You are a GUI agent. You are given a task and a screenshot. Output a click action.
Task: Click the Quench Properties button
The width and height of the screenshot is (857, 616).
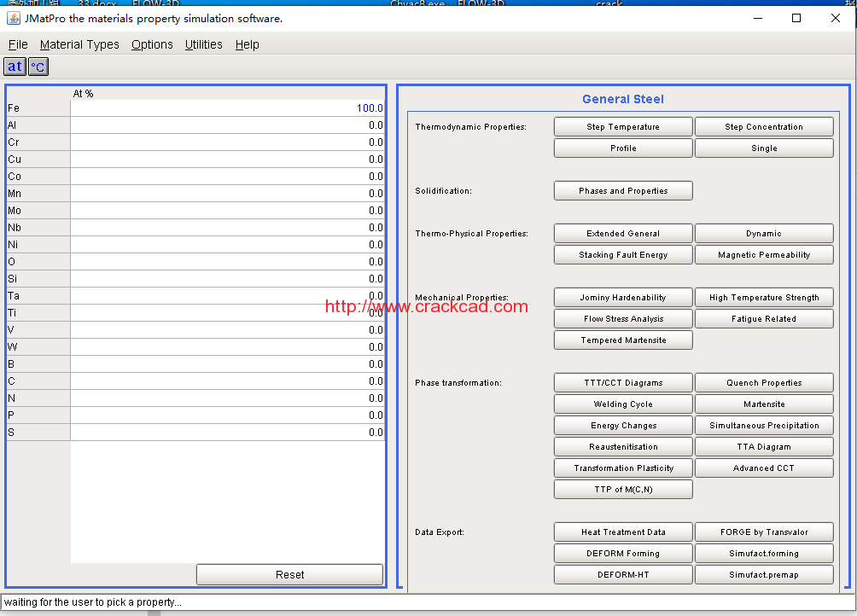click(x=764, y=382)
